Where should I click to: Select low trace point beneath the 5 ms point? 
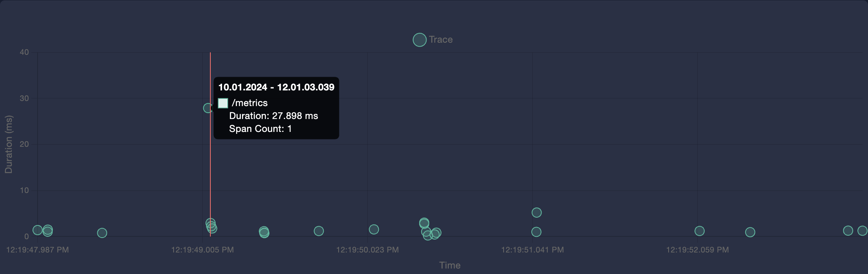pos(536,232)
